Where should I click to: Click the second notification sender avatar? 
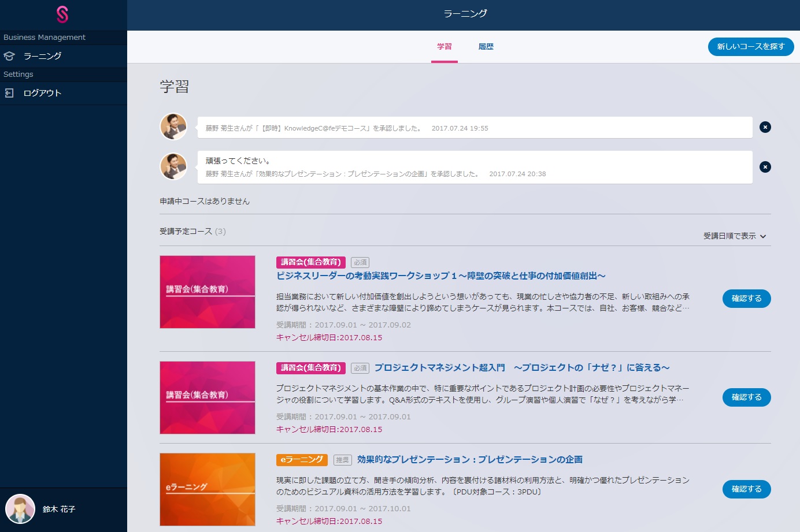point(173,166)
